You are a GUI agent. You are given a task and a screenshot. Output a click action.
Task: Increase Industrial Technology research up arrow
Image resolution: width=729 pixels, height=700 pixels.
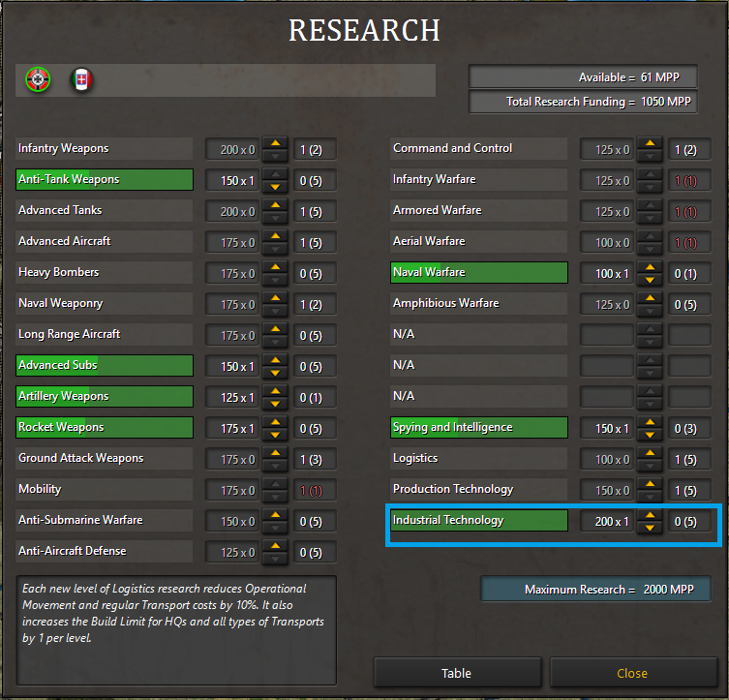[650, 515]
